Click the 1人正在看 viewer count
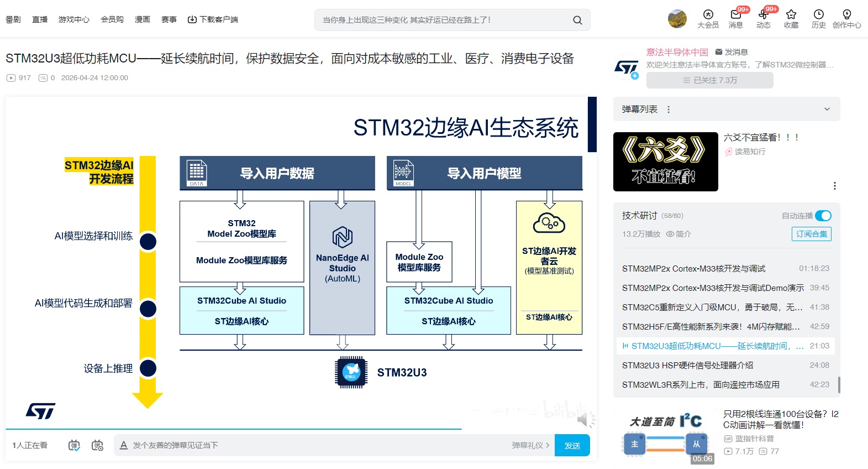 30,445
